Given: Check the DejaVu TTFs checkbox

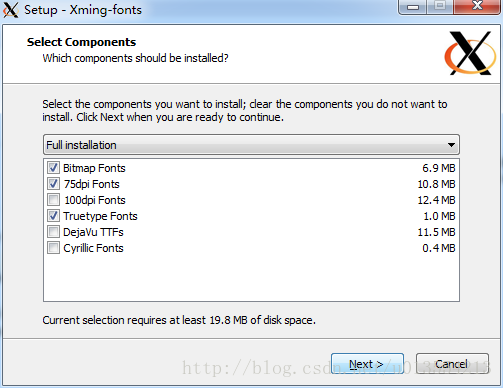Looking at the screenshot, I should 53,232.
